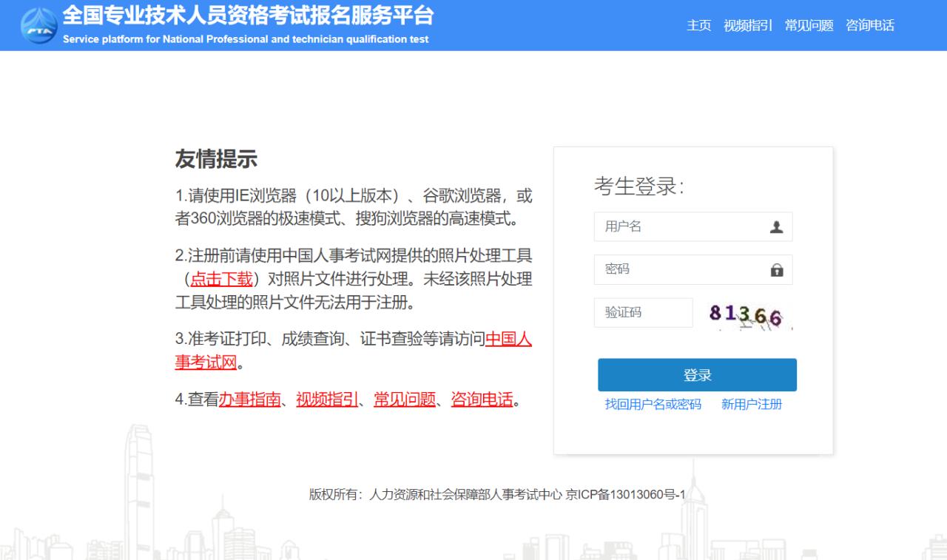
Task: Click the 点击下载 photo tool link
Action: tap(222, 279)
